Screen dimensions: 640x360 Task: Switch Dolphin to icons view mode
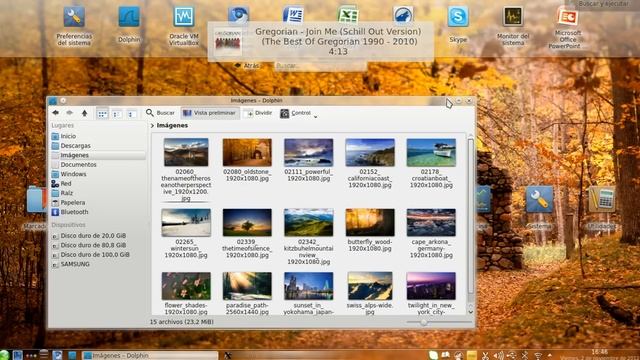coord(102,114)
